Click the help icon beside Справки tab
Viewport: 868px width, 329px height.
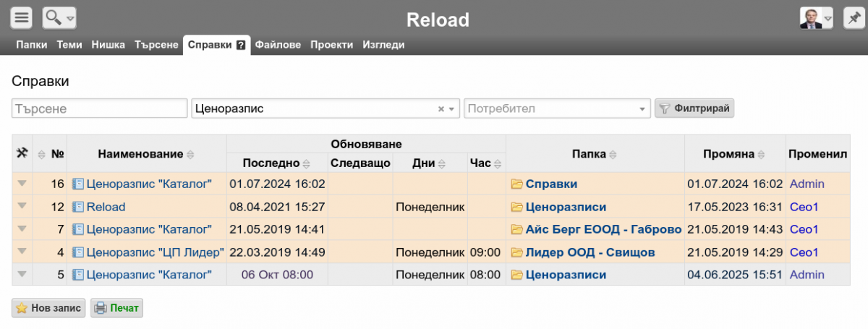tap(241, 45)
